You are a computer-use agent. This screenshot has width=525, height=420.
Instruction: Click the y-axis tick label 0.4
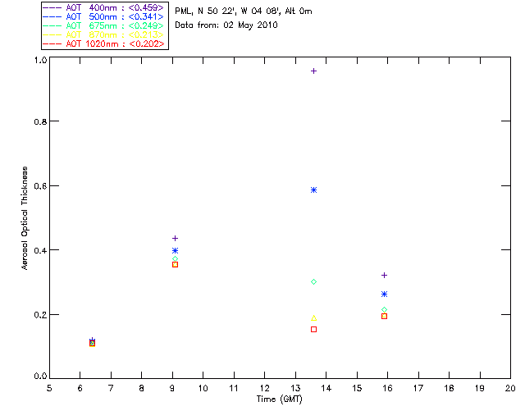[40, 250]
